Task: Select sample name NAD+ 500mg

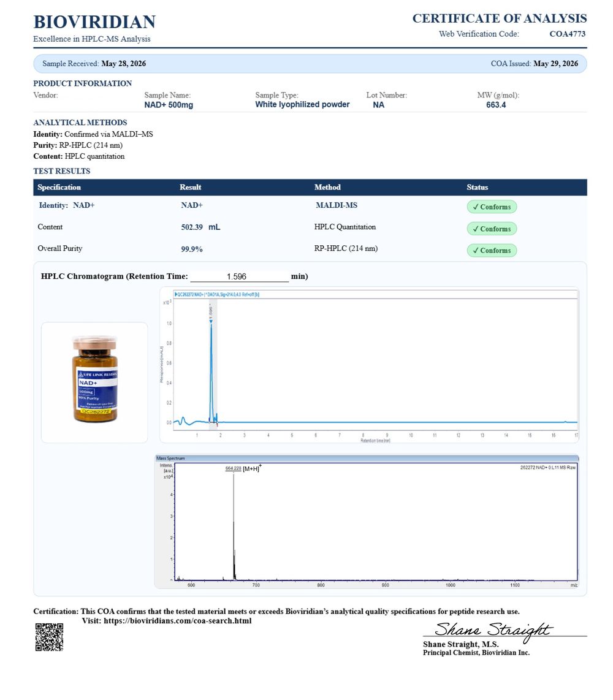Action: [x=169, y=105]
